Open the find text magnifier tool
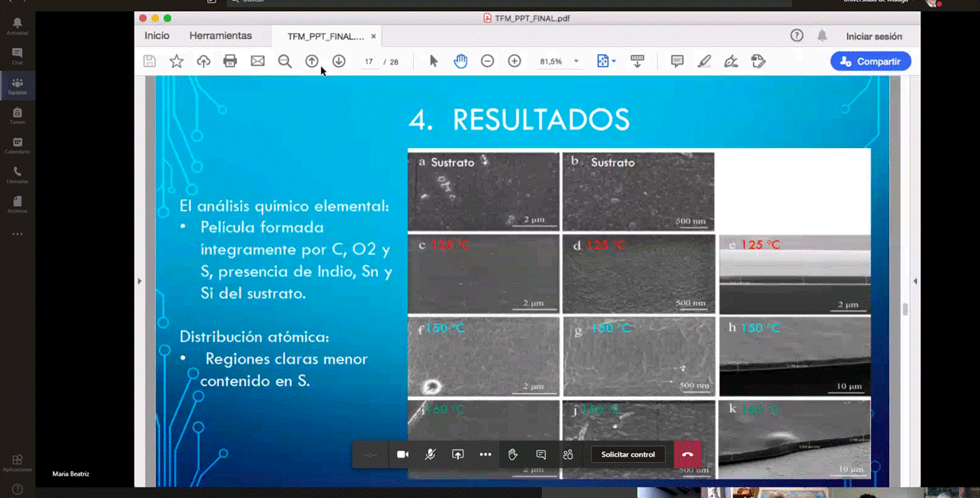The height and width of the screenshot is (498, 980). coord(285,61)
